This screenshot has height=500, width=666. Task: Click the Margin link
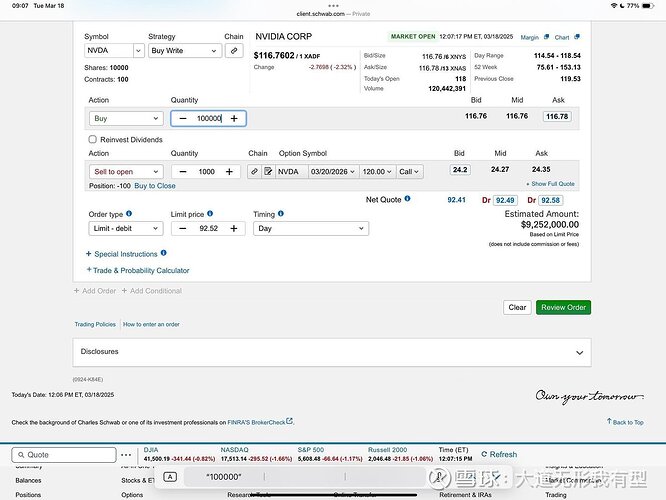click(x=529, y=37)
